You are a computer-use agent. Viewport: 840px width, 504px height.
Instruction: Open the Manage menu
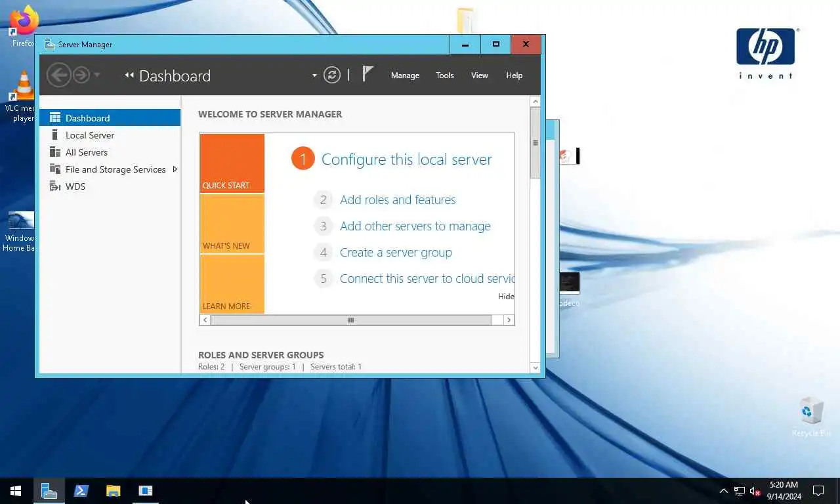tap(405, 75)
